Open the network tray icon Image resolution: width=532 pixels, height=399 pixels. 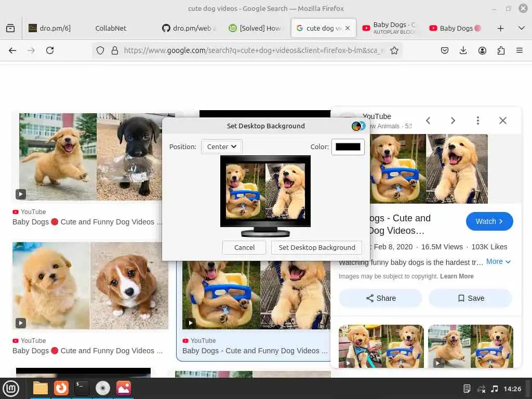pos(481,389)
